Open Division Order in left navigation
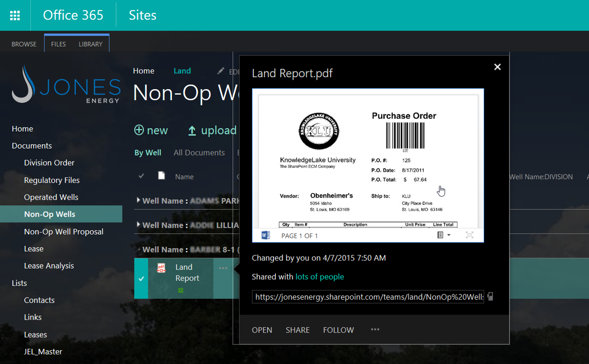This screenshot has height=364, width=589. click(50, 163)
